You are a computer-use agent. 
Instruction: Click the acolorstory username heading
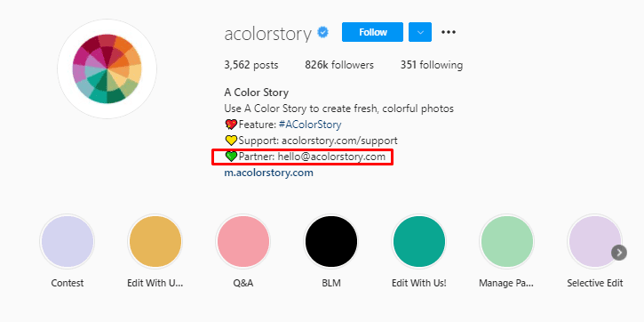point(267,34)
